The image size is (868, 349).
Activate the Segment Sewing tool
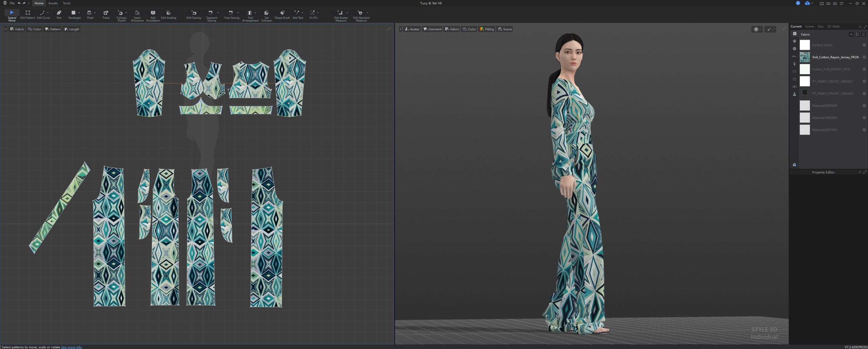click(211, 16)
